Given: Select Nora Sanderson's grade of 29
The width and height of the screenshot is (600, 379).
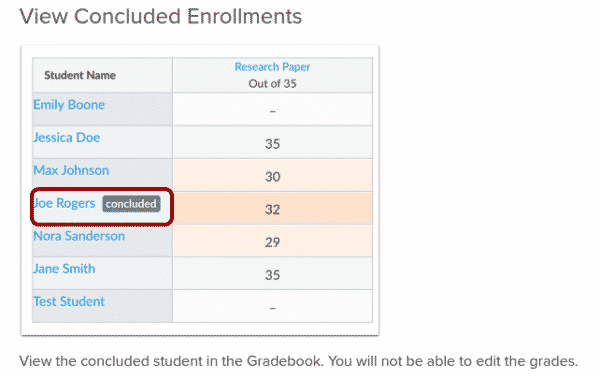Looking at the screenshot, I should [272, 241].
